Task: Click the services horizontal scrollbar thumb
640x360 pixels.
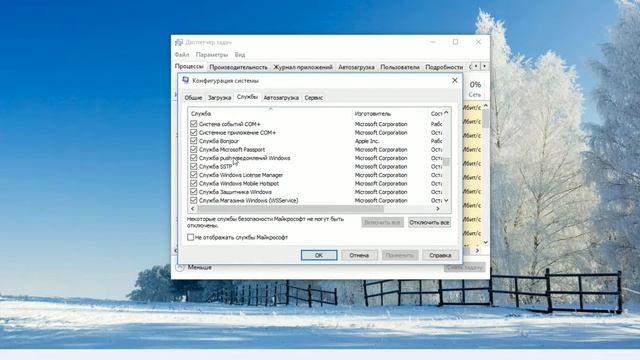Action: pos(290,209)
